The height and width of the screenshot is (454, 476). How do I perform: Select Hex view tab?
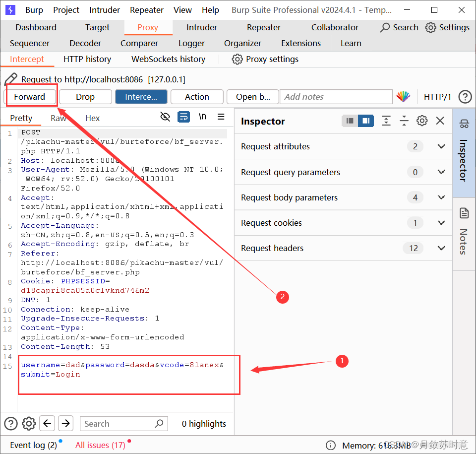coord(92,118)
